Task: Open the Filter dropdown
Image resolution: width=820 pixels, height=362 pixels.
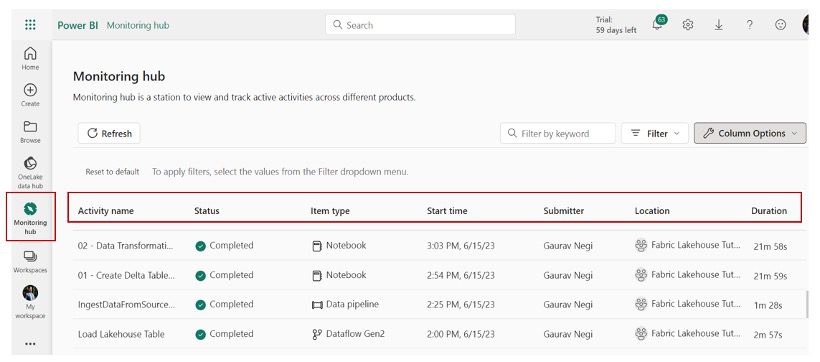Action: [655, 133]
